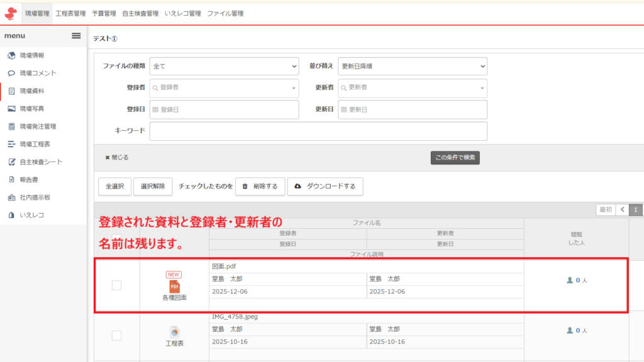Click the IMG_4758.jpeg file type icon
644x362 pixels.
coord(174,331)
